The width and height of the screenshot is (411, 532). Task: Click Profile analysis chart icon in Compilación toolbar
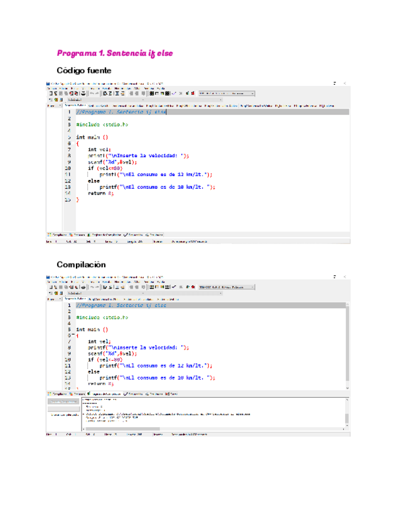tap(187, 287)
